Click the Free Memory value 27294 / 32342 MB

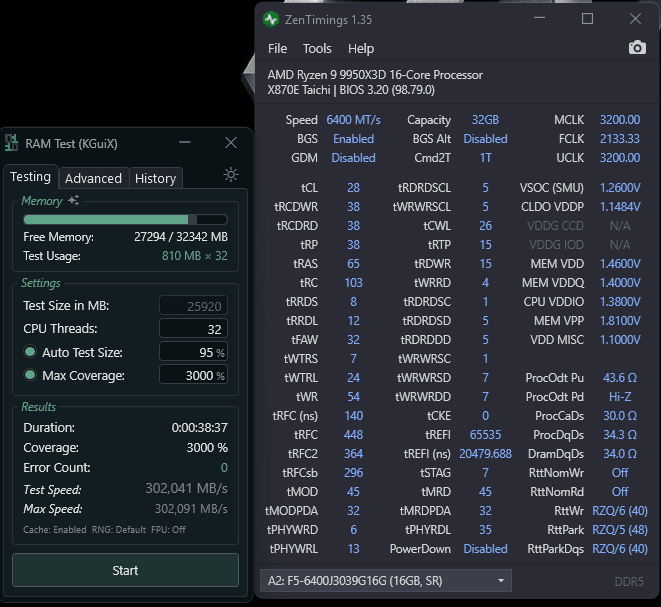tap(181, 237)
